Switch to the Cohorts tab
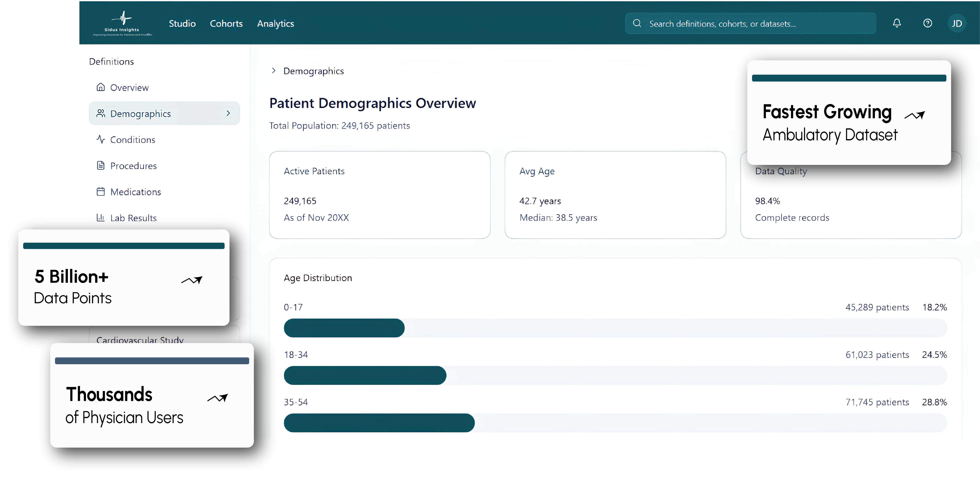Viewport: 980px width, 477px height. click(226, 24)
